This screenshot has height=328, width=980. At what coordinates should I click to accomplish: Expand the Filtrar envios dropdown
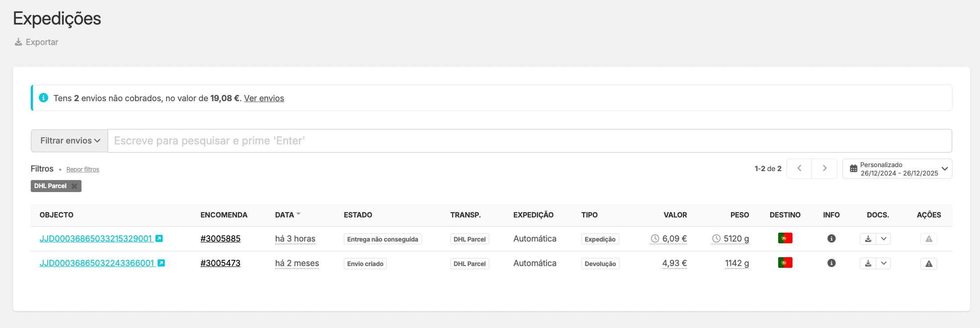[70, 141]
